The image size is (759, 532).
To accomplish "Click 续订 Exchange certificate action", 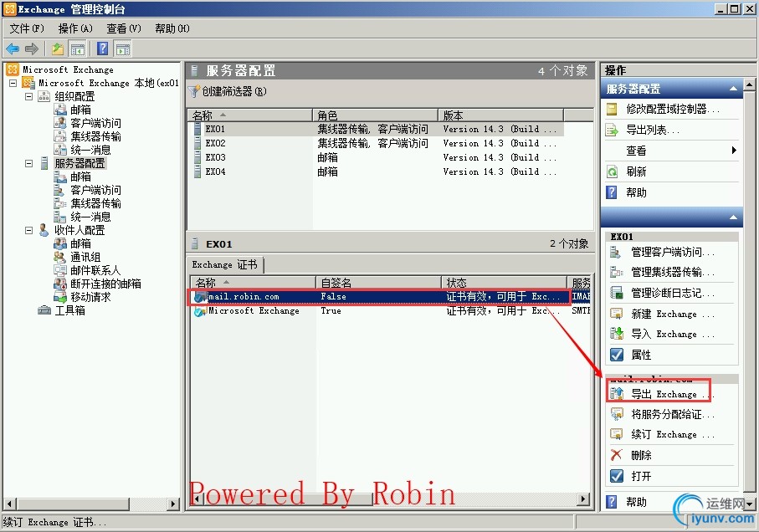I will [x=672, y=434].
